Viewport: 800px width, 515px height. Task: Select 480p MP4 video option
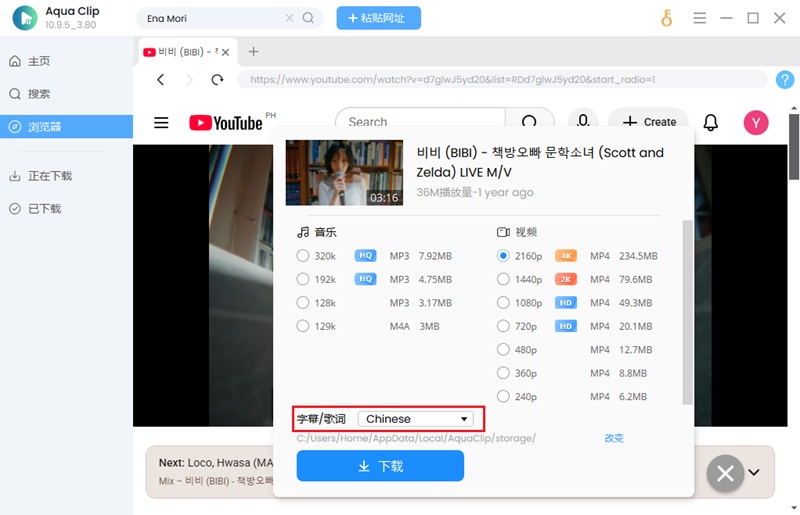point(503,350)
